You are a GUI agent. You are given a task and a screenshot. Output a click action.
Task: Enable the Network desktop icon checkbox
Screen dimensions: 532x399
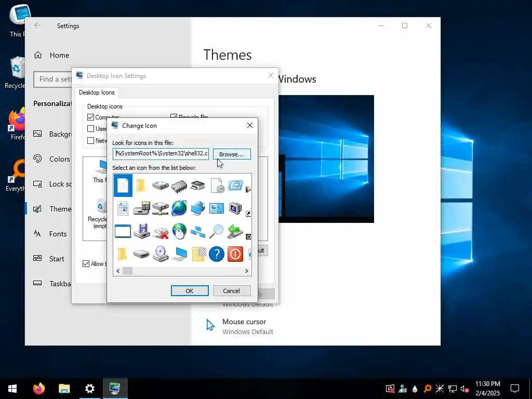[x=90, y=140]
